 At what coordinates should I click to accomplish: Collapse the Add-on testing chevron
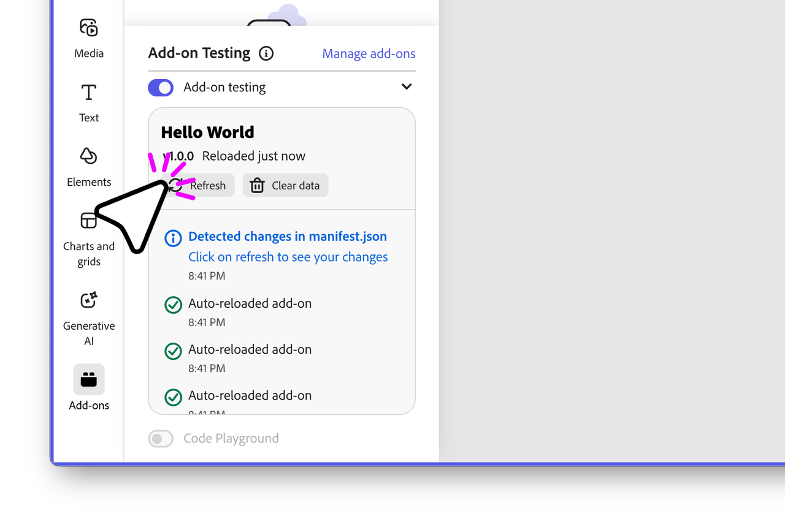point(406,87)
